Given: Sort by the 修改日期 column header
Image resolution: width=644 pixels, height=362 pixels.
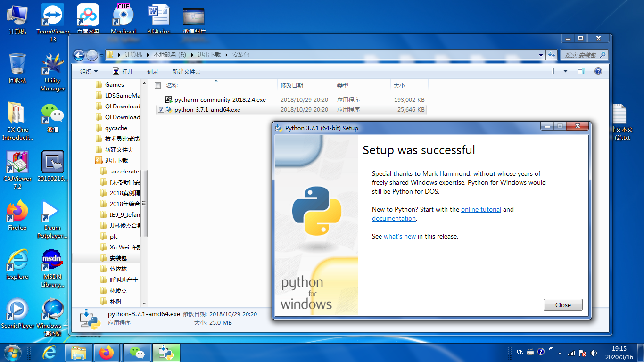Looking at the screenshot, I should click(x=292, y=85).
